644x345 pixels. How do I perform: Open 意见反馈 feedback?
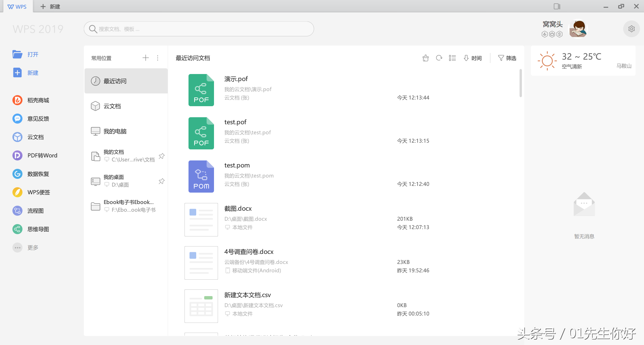click(31, 119)
